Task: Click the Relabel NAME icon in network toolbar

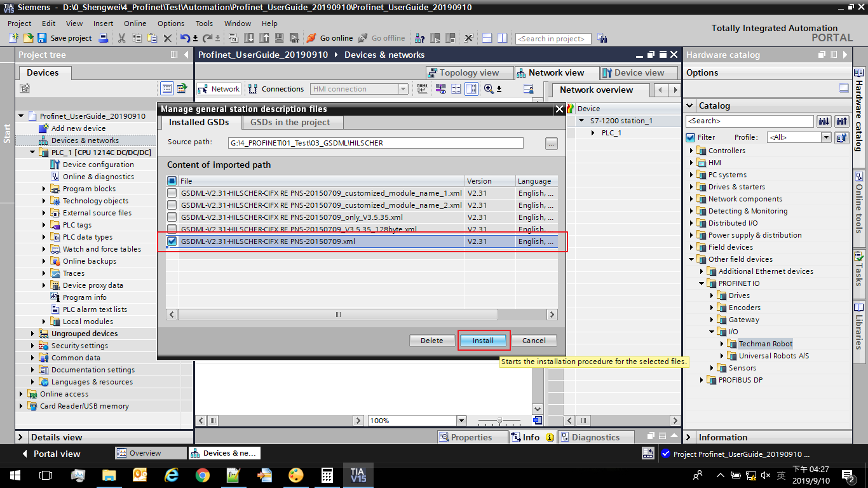Action: [x=423, y=89]
